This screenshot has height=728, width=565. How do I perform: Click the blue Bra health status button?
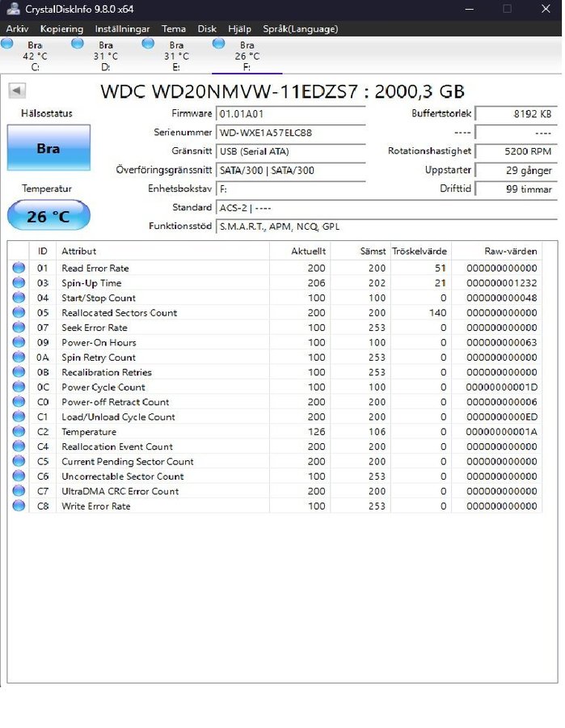48,148
